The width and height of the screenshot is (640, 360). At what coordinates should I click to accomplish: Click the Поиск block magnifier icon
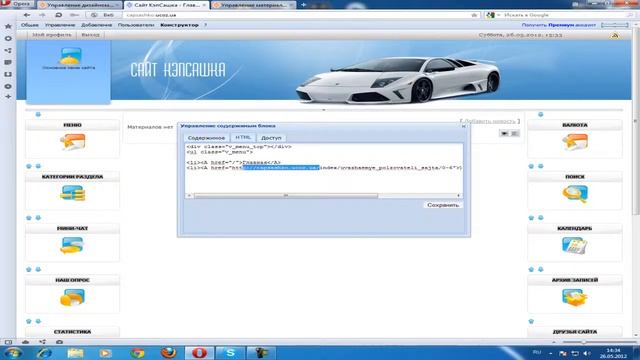point(575,194)
